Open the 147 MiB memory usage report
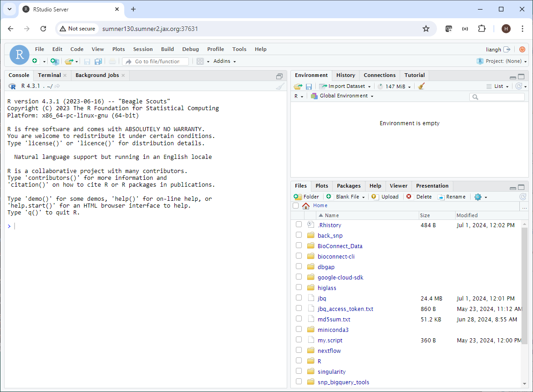The height and width of the screenshot is (392, 533). click(x=394, y=86)
